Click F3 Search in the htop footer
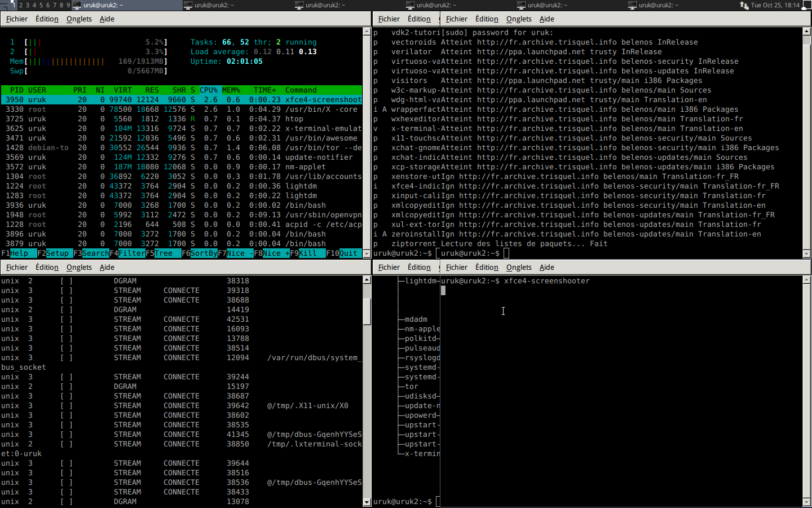 pyautogui.click(x=91, y=253)
